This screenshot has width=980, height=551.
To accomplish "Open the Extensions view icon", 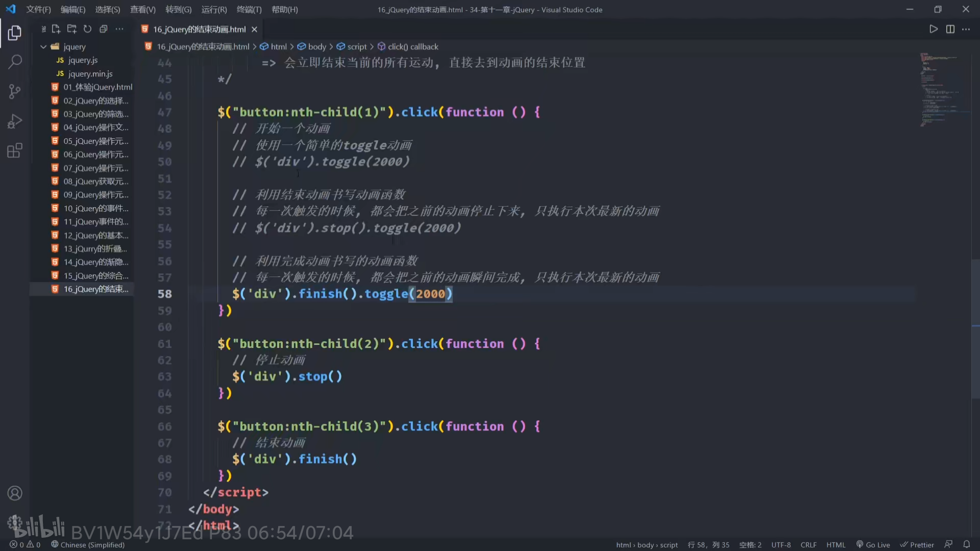I will (x=15, y=151).
